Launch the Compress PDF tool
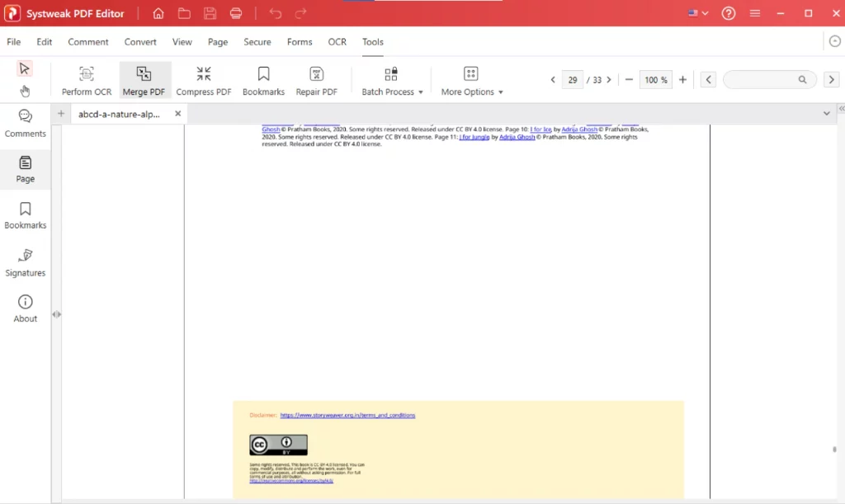This screenshot has height=504, width=845. [203, 79]
